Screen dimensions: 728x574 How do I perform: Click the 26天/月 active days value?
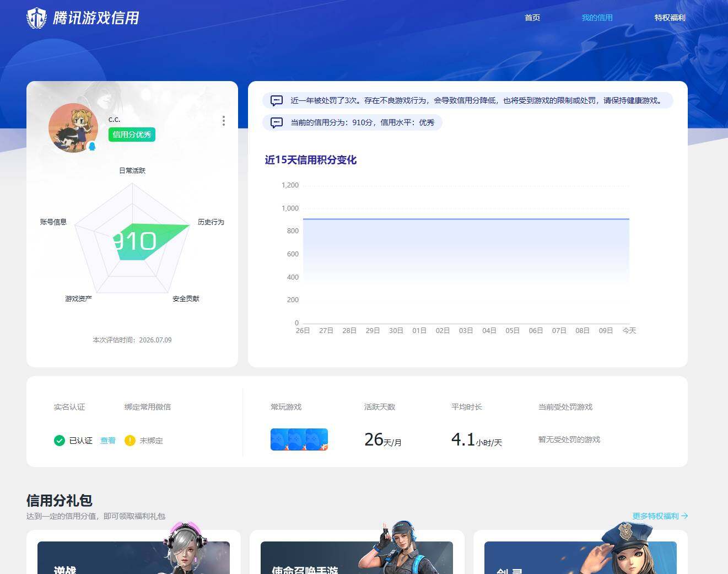[x=383, y=439]
